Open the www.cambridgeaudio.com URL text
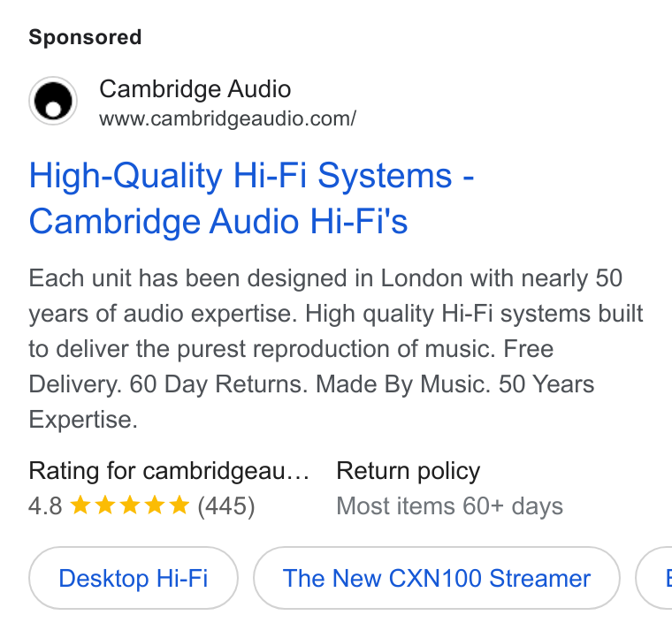Viewport: 672px width, 638px height. (x=227, y=118)
